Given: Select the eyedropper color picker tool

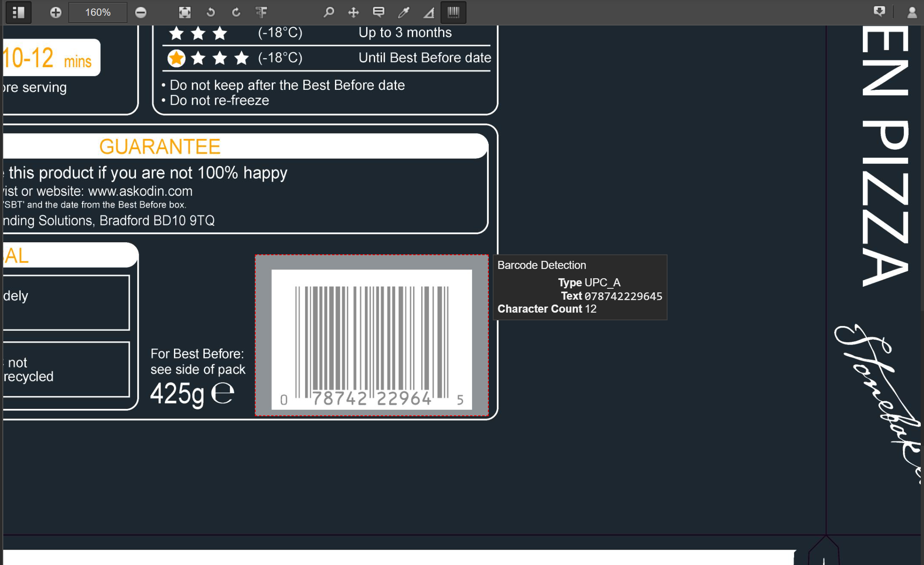Looking at the screenshot, I should click(x=404, y=13).
